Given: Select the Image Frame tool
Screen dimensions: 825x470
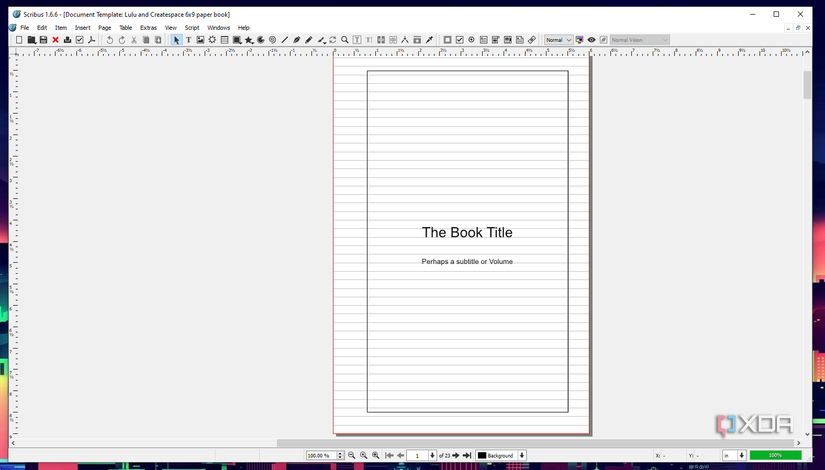Looking at the screenshot, I should click(200, 40).
